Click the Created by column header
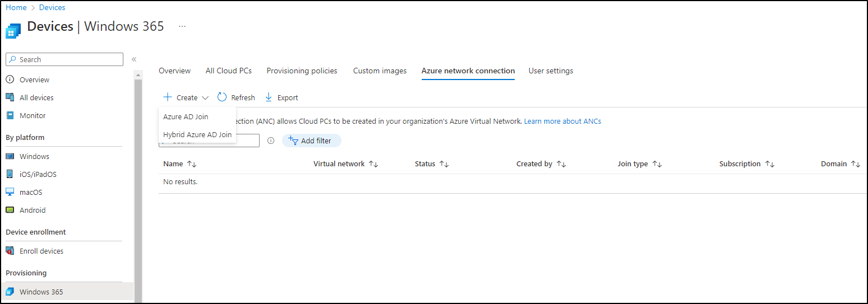Screen dimensions: 868x304 534,164
